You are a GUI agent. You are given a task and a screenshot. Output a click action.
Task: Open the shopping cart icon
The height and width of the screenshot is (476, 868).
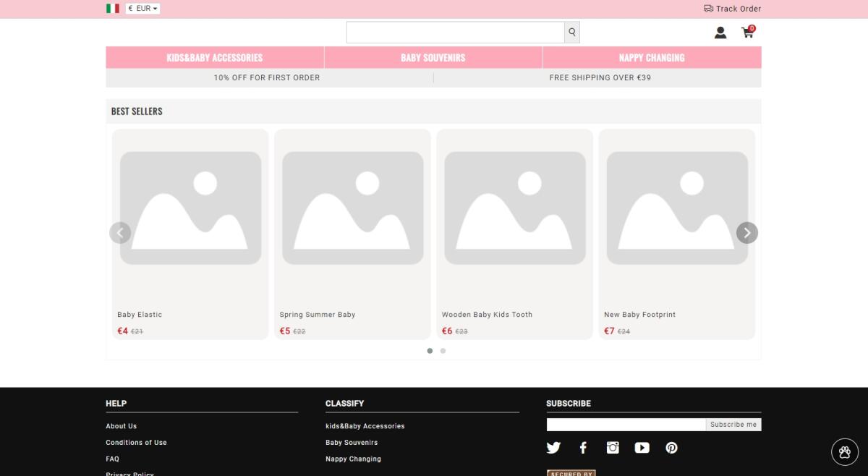747,33
